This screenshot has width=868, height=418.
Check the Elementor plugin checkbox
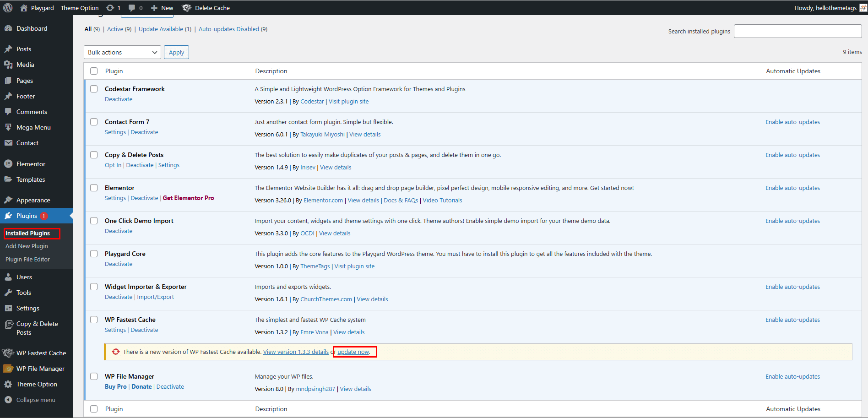click(94, 188)
